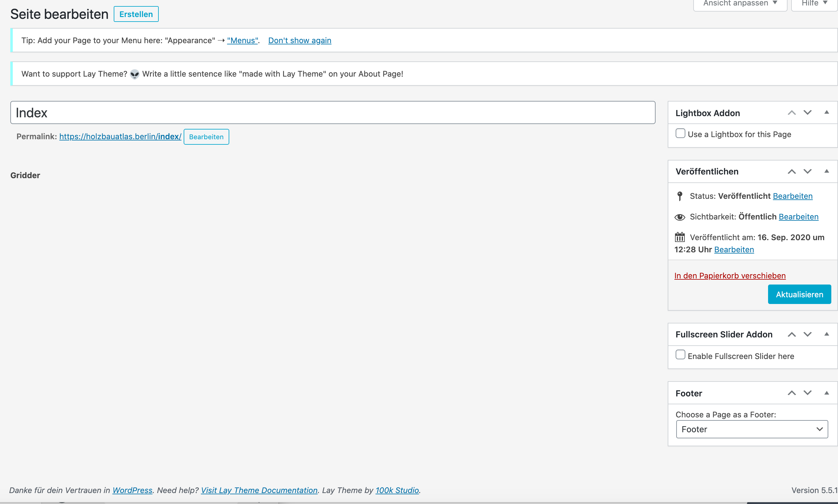Move Veröffentlichen panel up arrow
The width and height of the screenshot is (838, 504).
coord(792,171)
